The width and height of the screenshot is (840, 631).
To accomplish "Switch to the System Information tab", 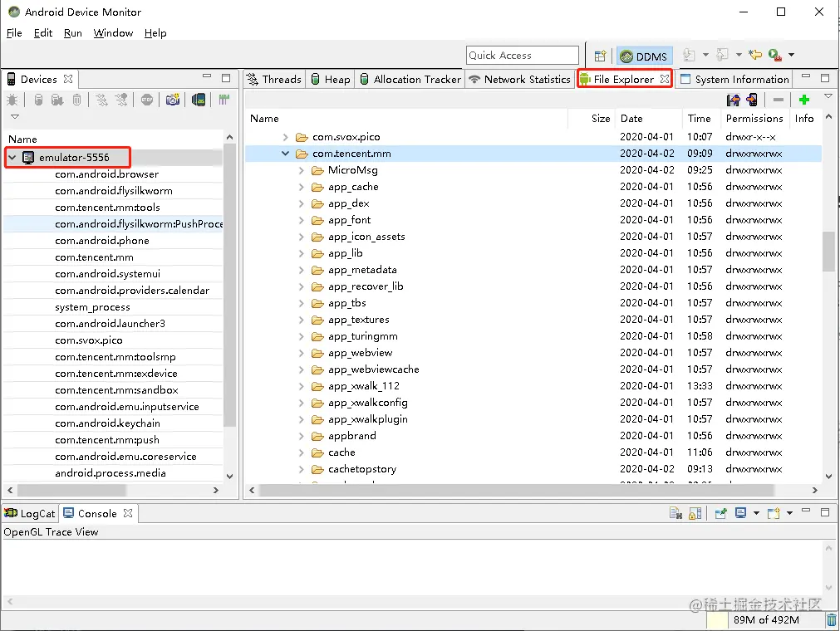I will tap(734, 79).
